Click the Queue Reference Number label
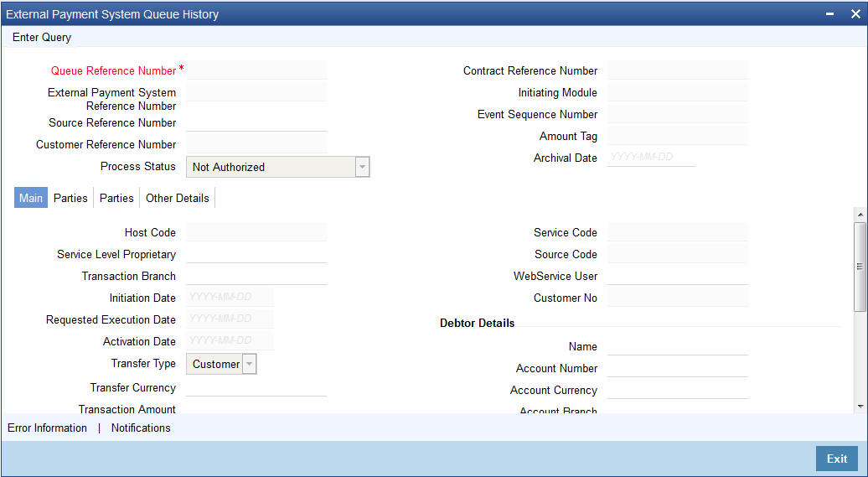 pos(113,71)
